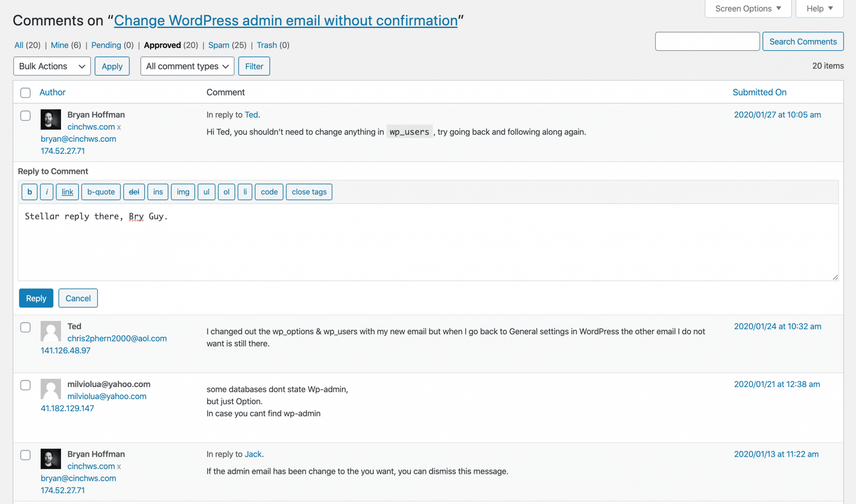Viewport: 856px width, 504px height.
Task: Select milviolua@yahoo.com's comment checkbox
Action: click(x=25, y=385)
